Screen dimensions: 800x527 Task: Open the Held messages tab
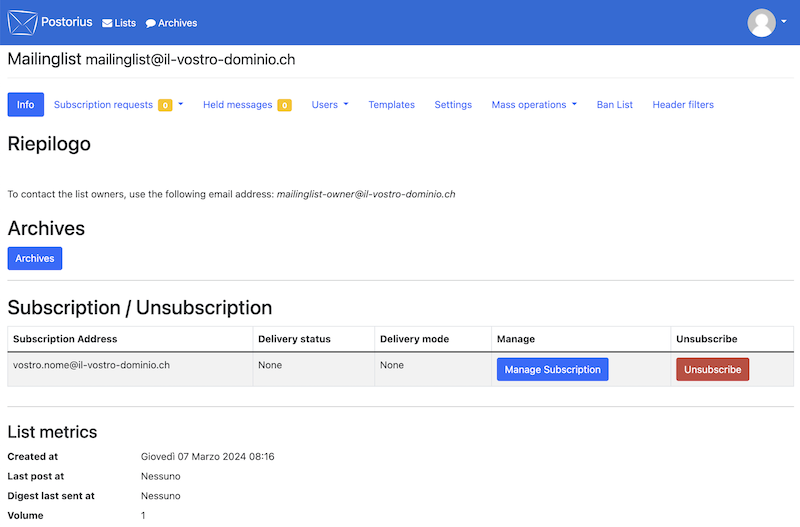[238, 105]
